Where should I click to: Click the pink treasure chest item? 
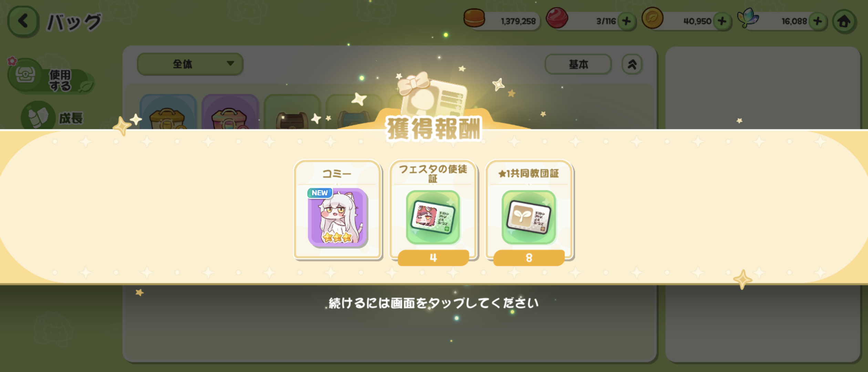click(x=230, y=112)
